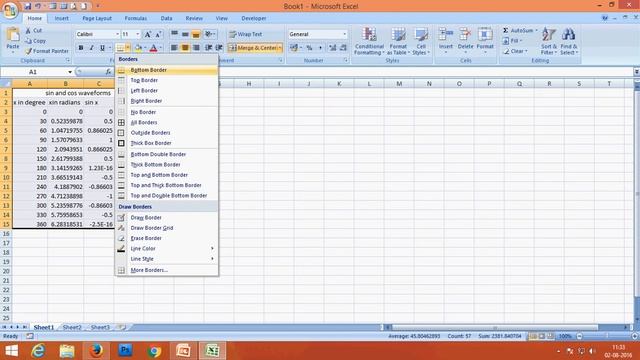Screen dimensions: 640x360
Task: Choose No Border from menu
Action: [167, 112]
